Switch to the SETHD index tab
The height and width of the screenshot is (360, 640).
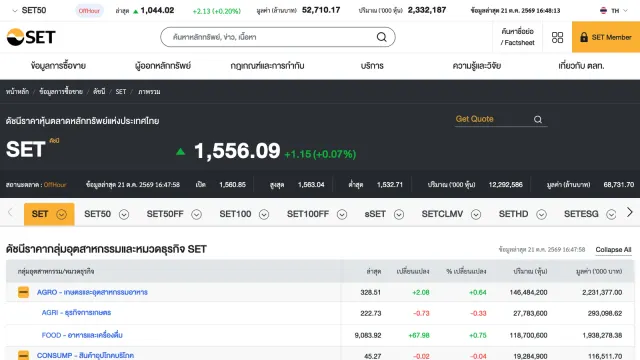point(513,214)
